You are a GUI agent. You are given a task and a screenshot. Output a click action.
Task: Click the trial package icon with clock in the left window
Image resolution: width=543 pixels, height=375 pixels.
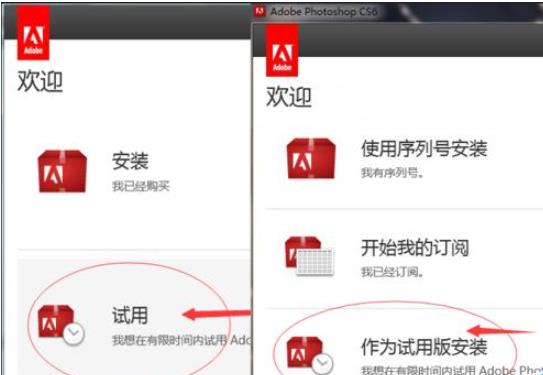(61, 325)
